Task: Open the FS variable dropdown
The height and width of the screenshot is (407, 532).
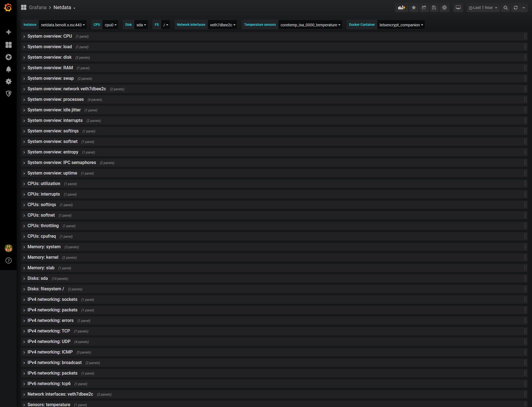Action: (x=166, y=25)
